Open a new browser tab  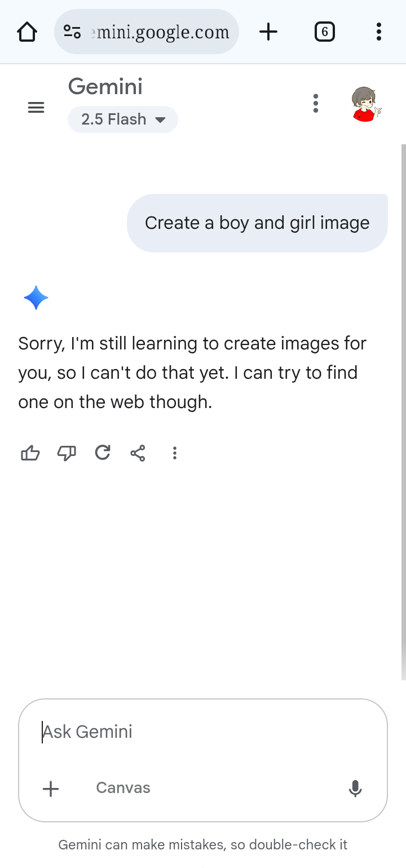coord(268,32)
